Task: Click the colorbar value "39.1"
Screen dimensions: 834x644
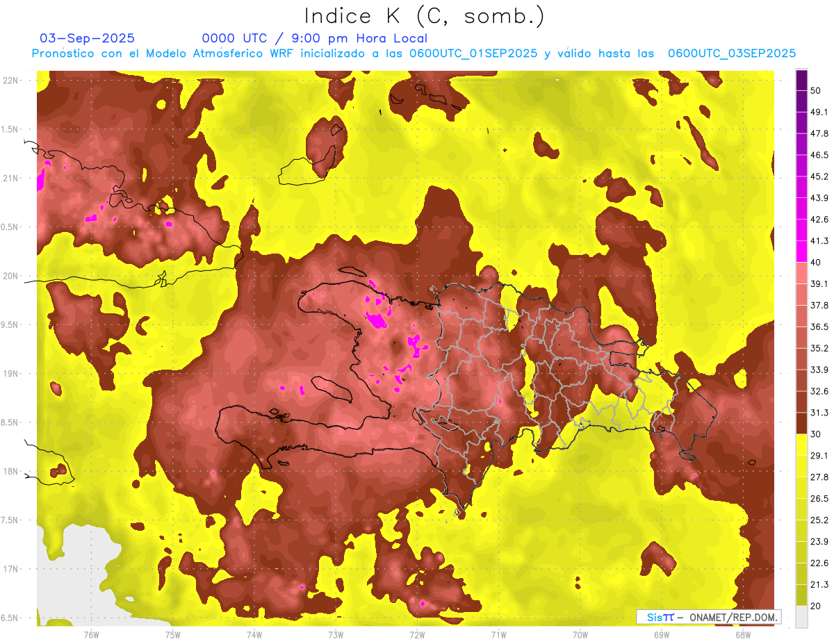Action: (x=819, y=283)
